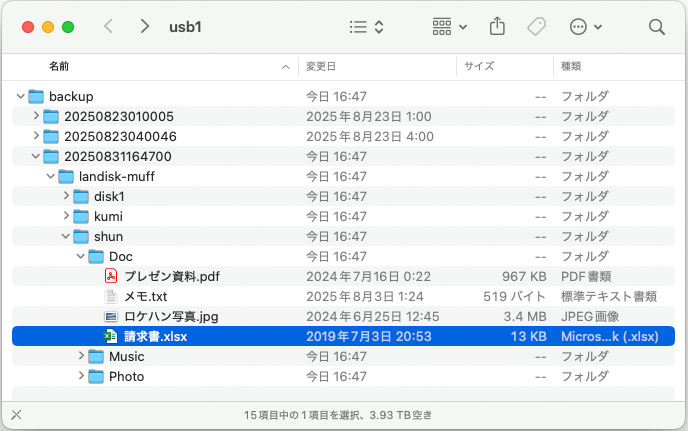688x431 pixels.
Task: Expand the Music folder
Action: coord(81,356)
